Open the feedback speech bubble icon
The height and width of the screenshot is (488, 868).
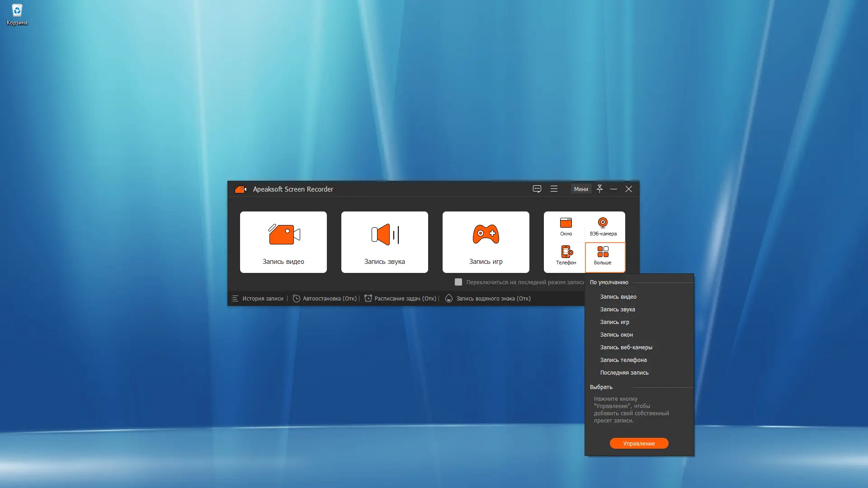[x=537, y=189]
